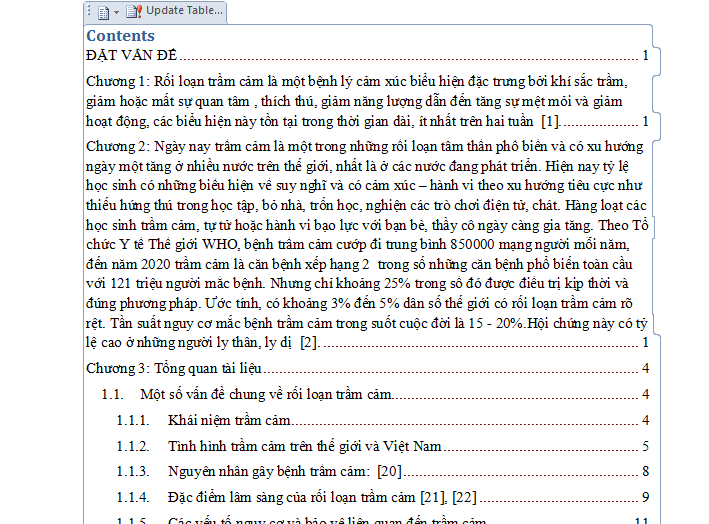
Task: Open section 1.1 Một số vấn đề chung
Action: point(266,394)
